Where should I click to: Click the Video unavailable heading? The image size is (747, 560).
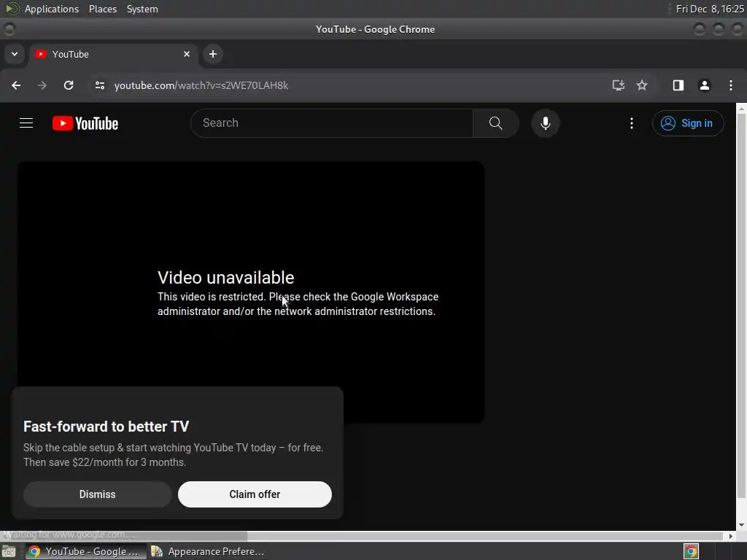pyautogui.click(x=226, y=278)
